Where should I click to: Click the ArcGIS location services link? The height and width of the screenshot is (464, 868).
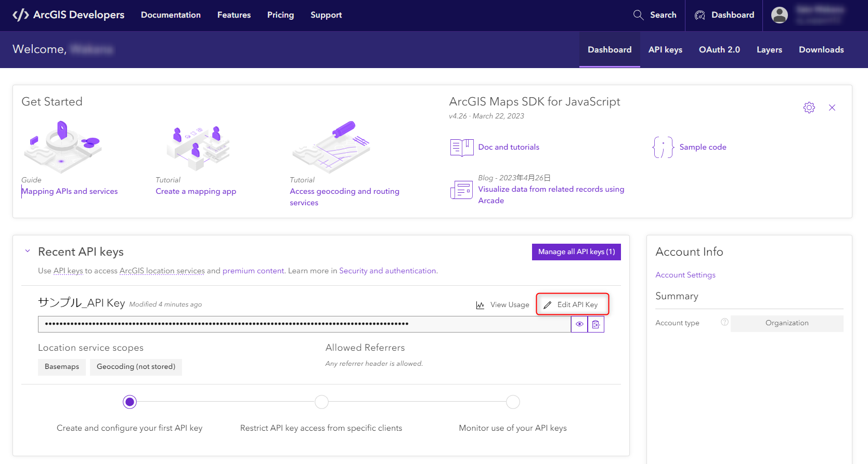click(x=162, y=271)
